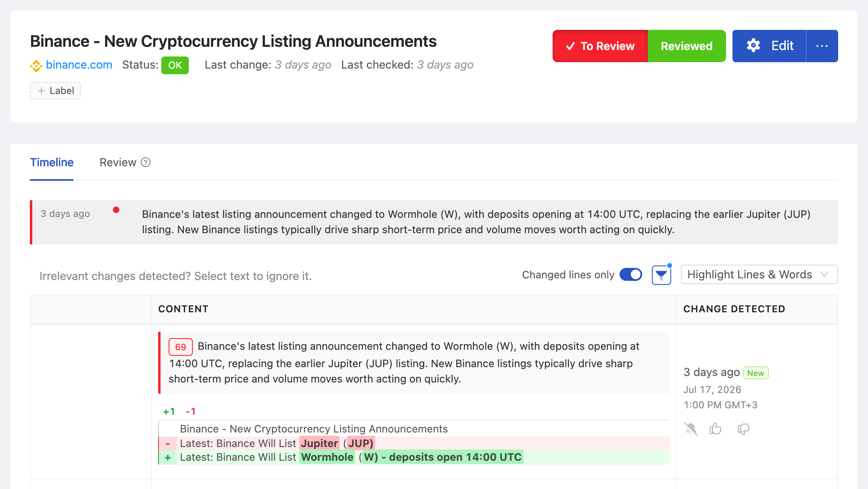Click the muted bell notification icon
Screen dimensions: 868x489
[691, 429]
